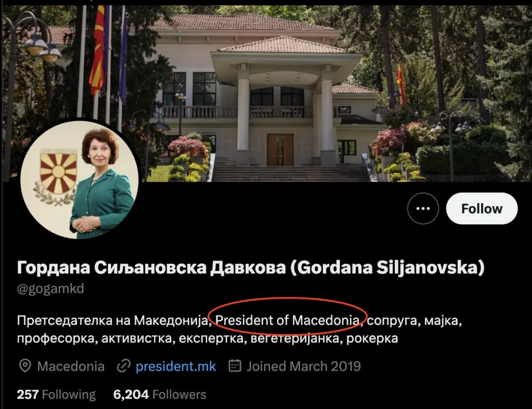Visit the president.mk website link
532x409 pixels.
click(176, 366)
